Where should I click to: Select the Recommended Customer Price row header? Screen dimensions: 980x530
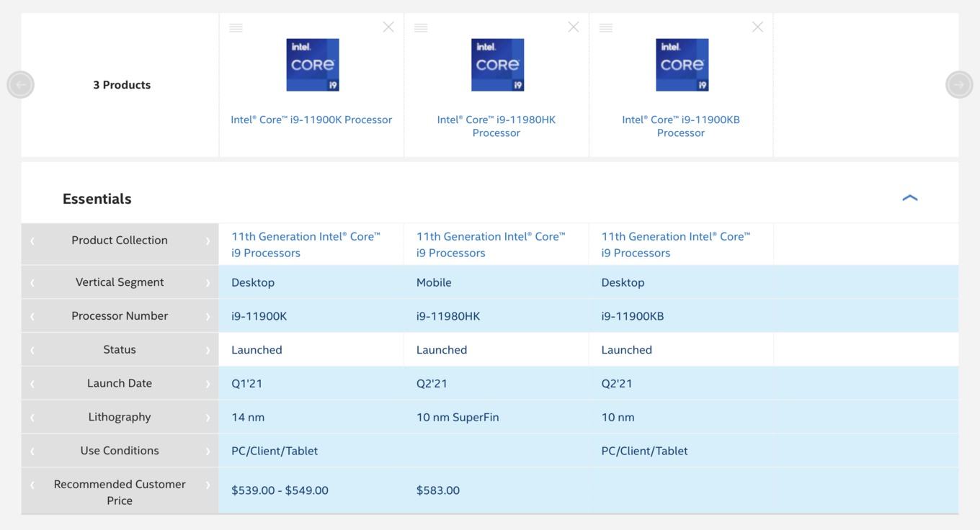tap(120, 491)
